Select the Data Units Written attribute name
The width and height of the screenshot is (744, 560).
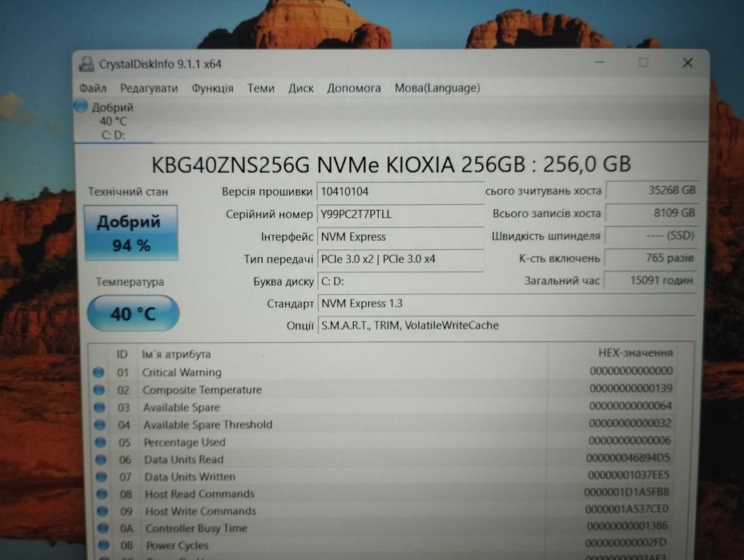(x=190, y=477)
